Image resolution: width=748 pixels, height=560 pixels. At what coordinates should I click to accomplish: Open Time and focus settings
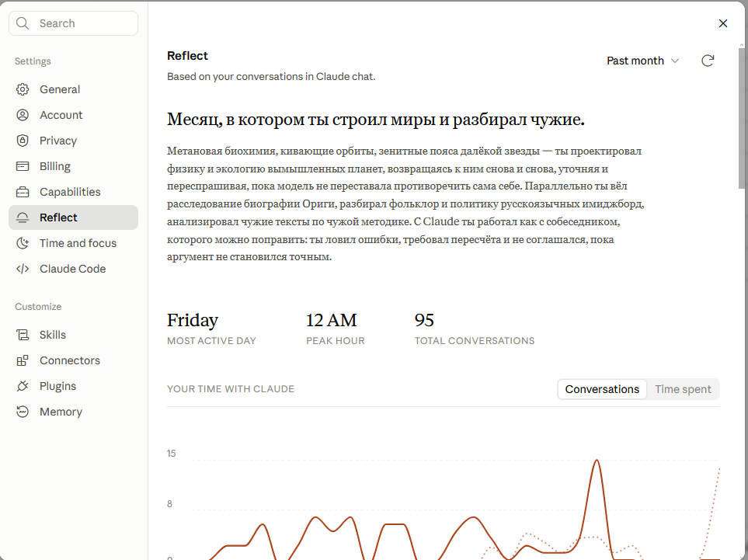pos(74,243)
